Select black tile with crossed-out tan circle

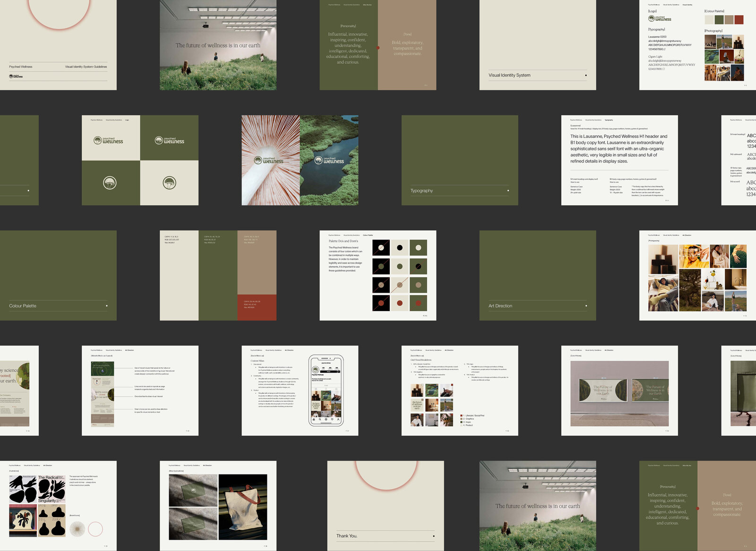pos(381,285)
